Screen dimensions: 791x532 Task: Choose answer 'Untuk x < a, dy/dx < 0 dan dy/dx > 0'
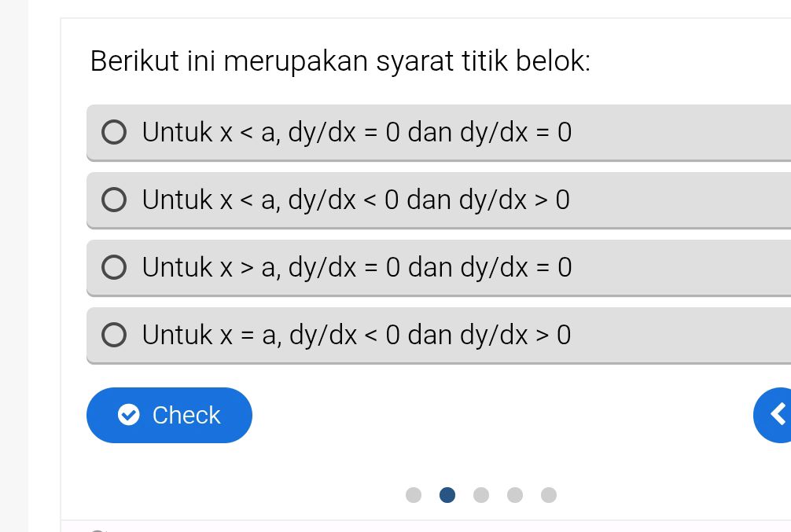[354, 200]
